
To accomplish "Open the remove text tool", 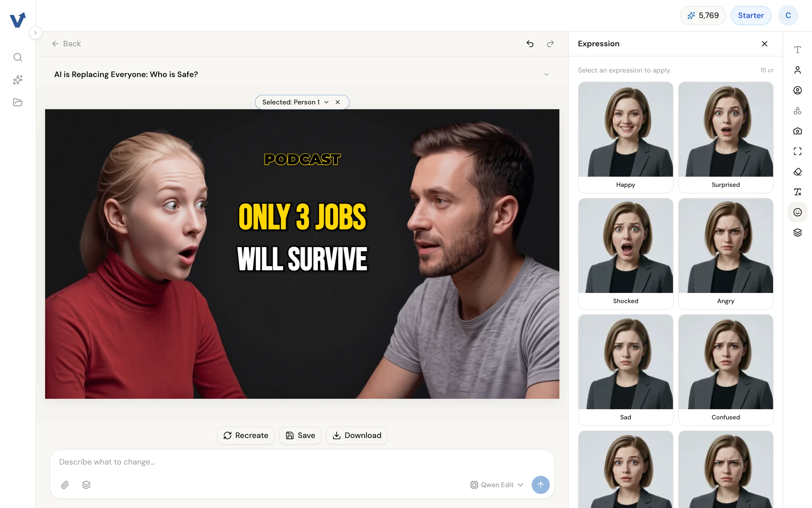I will 798,192.
